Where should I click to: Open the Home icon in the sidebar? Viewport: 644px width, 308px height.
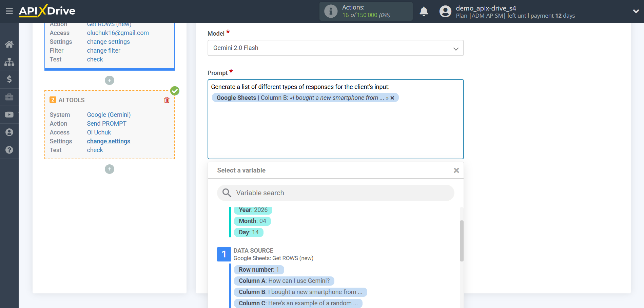[x=9, y=44]
